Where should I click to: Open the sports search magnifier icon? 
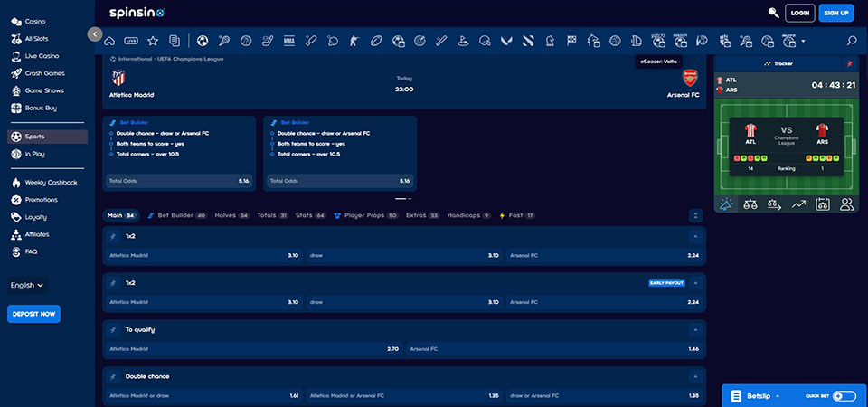(x=852, y=41)
